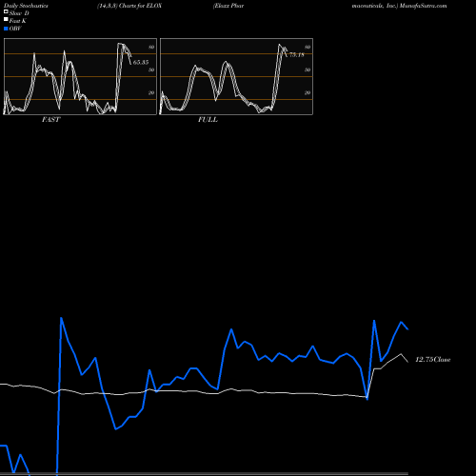
Task: Click the FAST stochastic chart panel
Action: 80,76
